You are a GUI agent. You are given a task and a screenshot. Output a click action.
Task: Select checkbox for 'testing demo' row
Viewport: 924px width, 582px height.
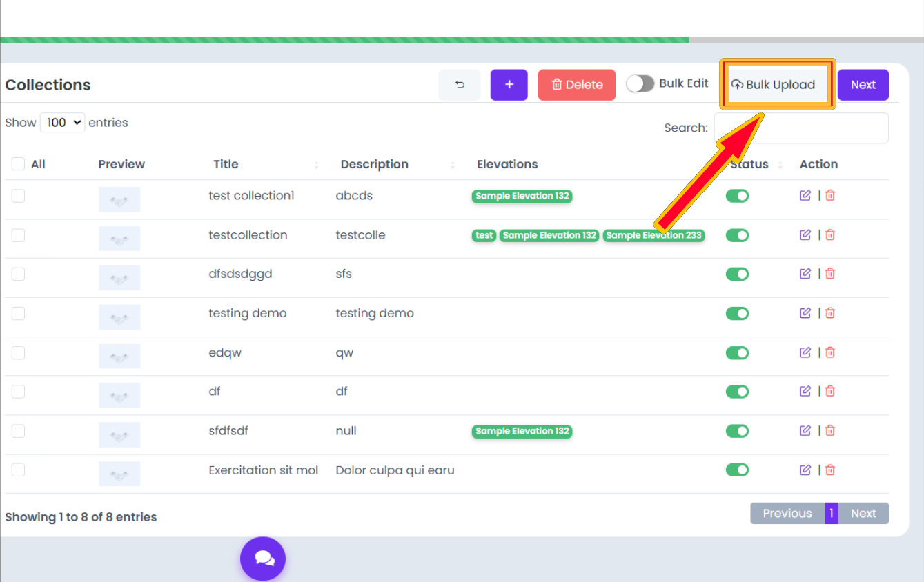pyautogui.click(x=18, y=313)
